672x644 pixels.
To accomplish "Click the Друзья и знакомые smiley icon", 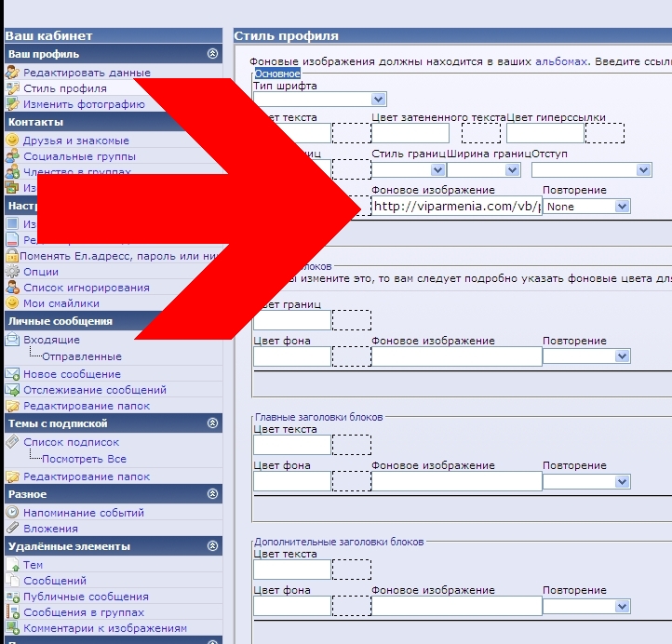I will (12, 141).
